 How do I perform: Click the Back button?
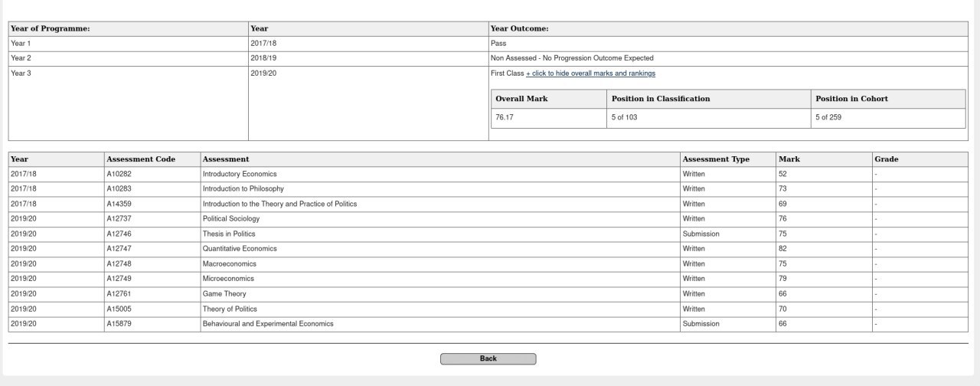(x=488, y=358)
